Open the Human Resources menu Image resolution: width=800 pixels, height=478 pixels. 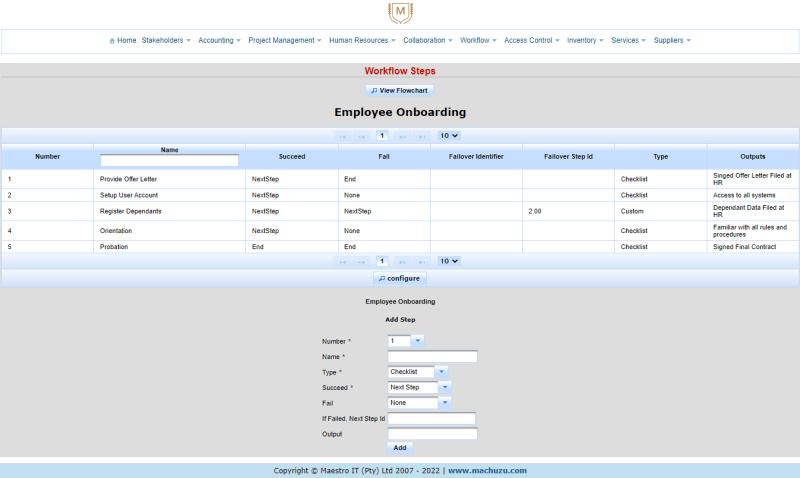coord(363,41)
